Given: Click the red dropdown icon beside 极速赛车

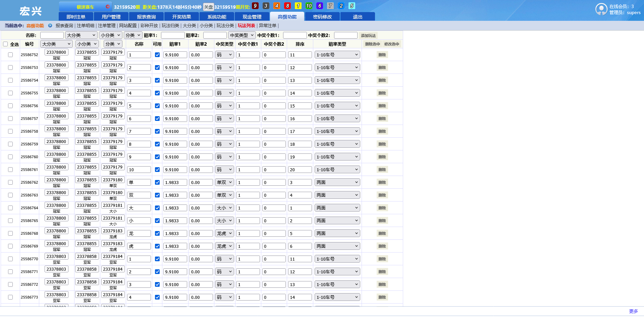Looking at the screenshot, I should click(x=107, y=6).
